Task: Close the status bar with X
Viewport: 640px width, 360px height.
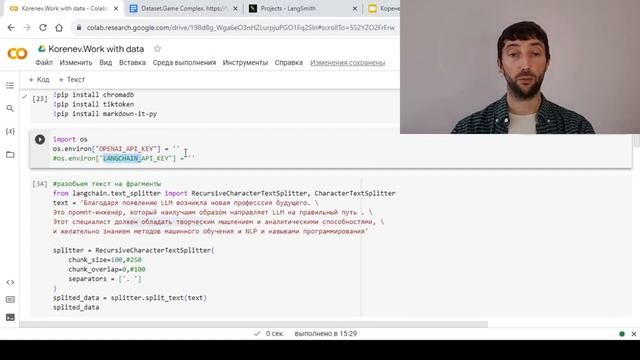Action: pyautogui.click(x=633, y=333)
